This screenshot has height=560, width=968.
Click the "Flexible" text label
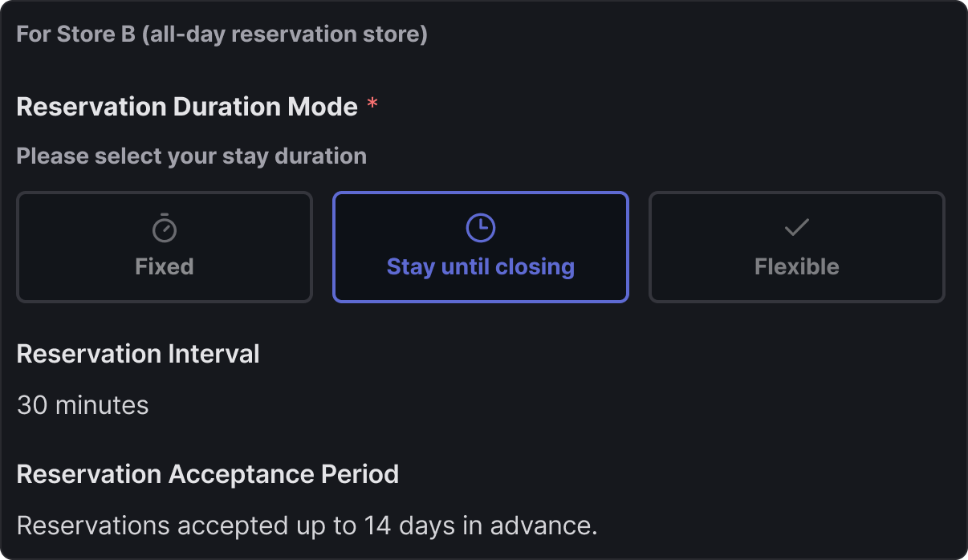point(796,266)
